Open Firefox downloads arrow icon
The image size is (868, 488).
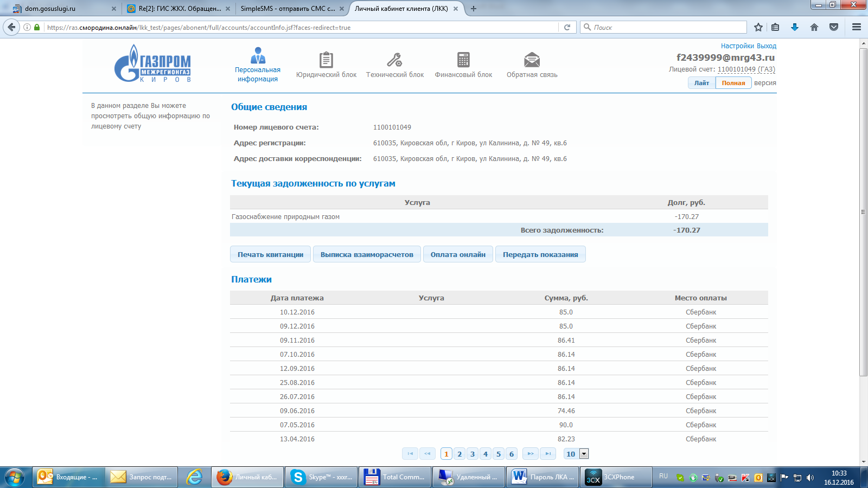[795, 27]
